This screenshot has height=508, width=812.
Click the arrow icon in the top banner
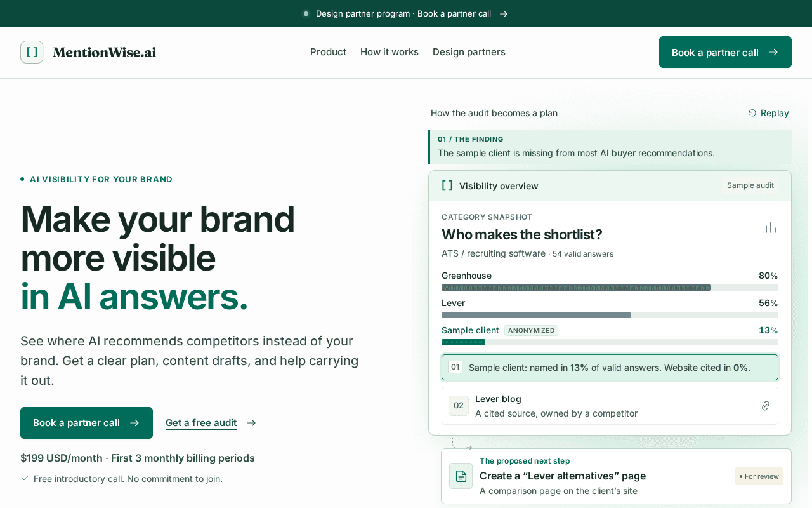click(x=504, y=13)
